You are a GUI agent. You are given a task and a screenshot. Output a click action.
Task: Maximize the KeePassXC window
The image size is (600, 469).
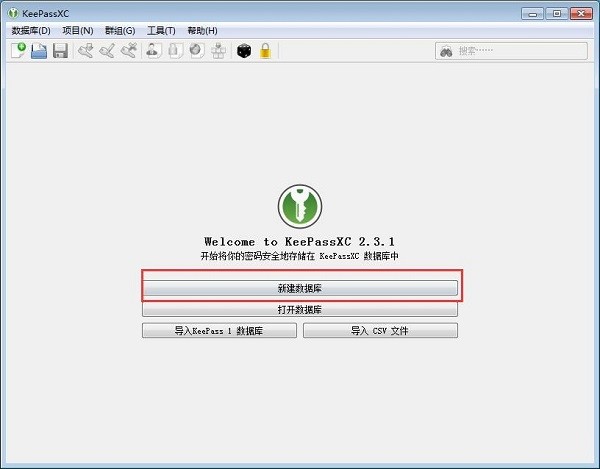coord(557,14)
